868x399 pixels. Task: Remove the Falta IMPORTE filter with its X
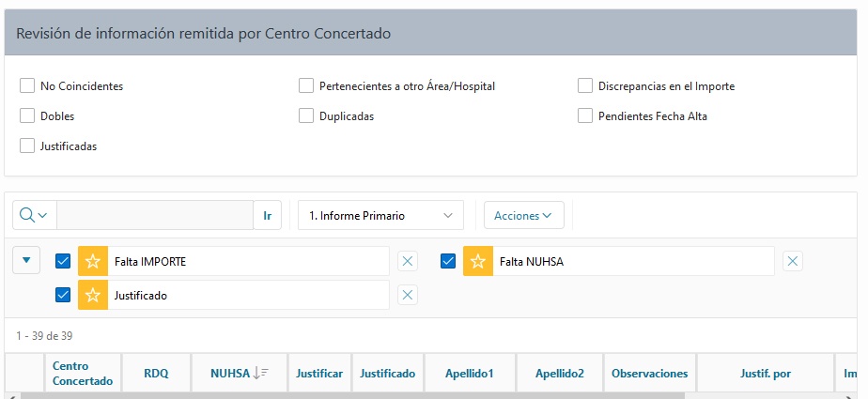tap(408, 261)
